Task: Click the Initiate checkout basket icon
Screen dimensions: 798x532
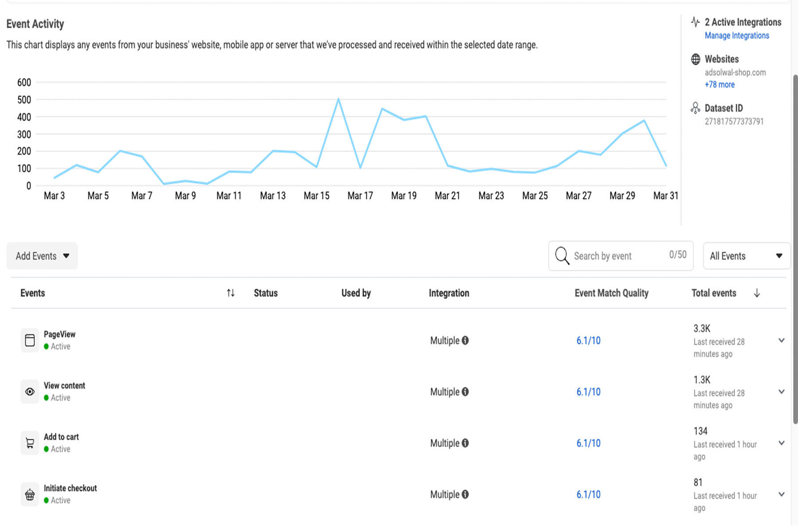Action: click(x=30, y=494)
